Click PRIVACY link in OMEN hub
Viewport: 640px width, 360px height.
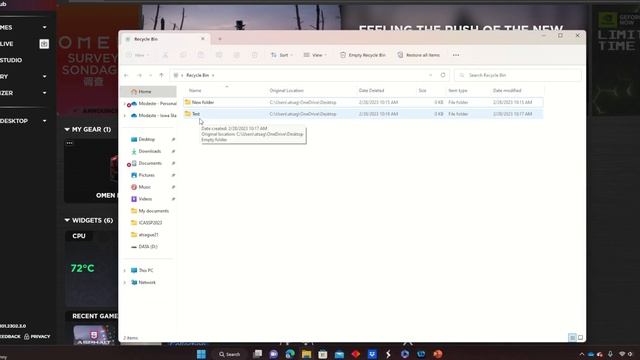(x=37, y=337)
